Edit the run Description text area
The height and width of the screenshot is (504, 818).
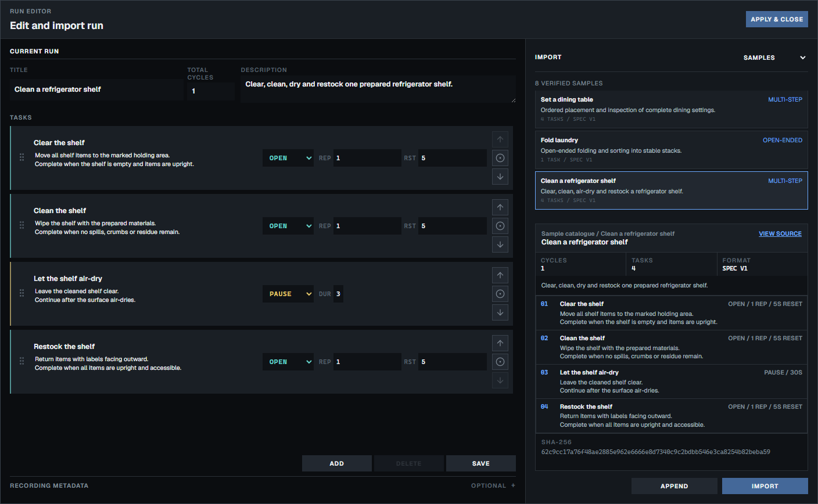[378, 89]
